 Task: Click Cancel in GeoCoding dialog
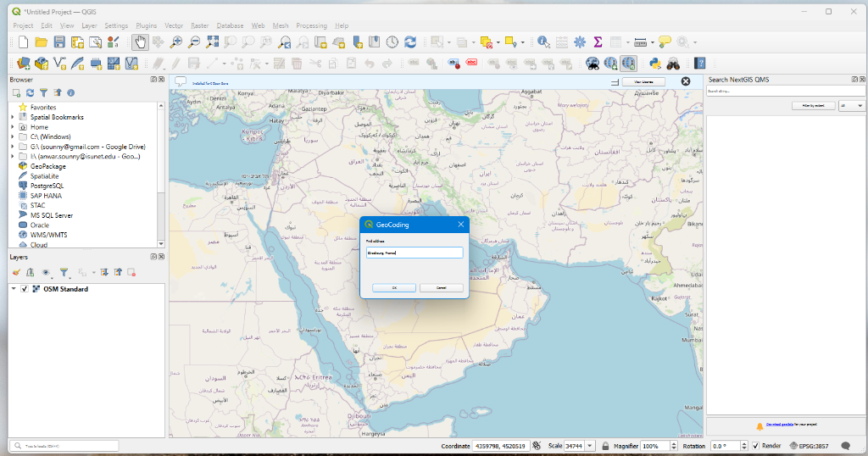point(441,288)
